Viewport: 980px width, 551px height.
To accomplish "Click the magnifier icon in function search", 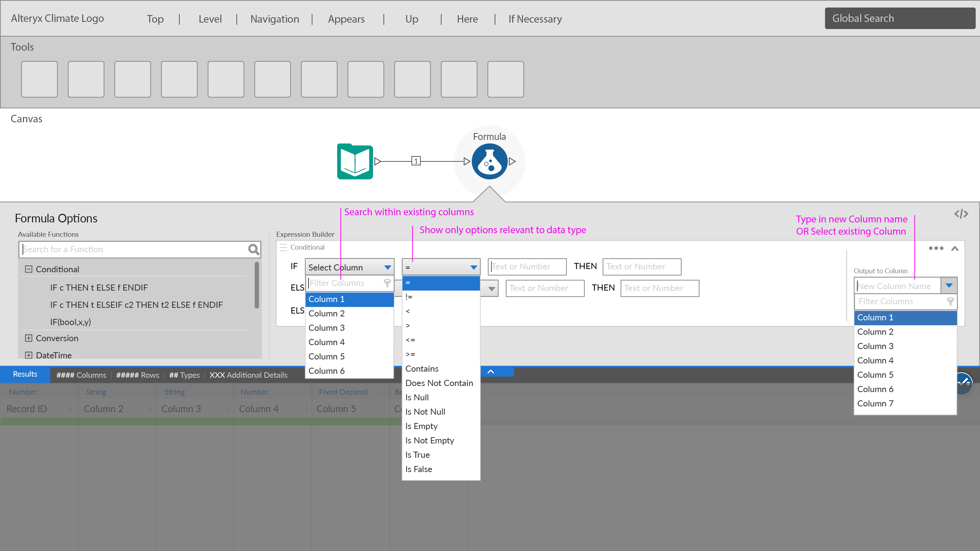I will (x=253, y=250).
